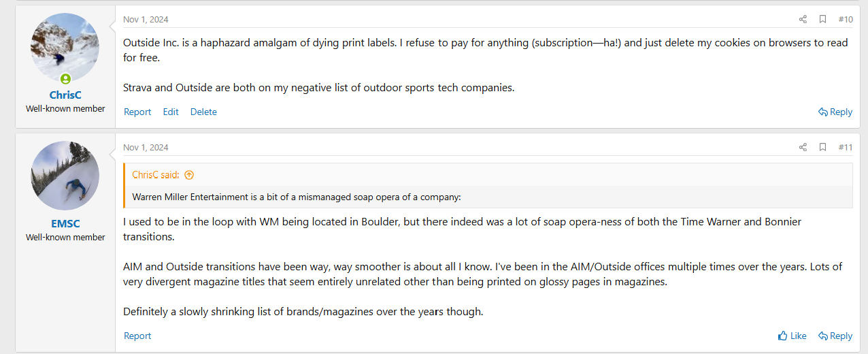The image size is (868, 354).
Task: Open permalink #11
Action: click(846, 147)
